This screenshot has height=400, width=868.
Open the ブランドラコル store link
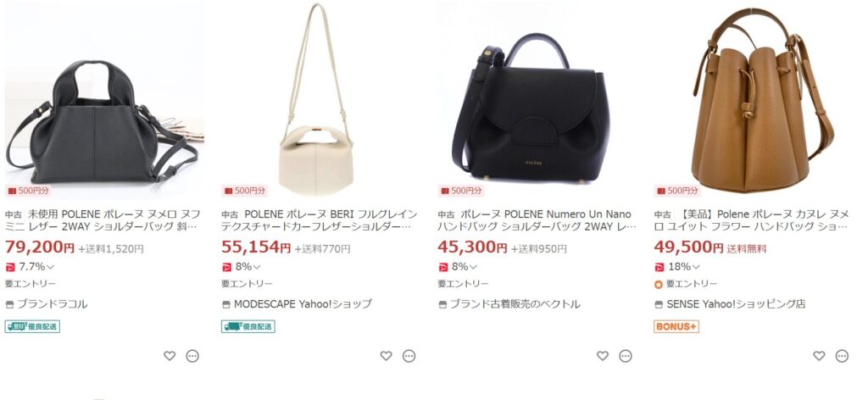click(x=52, y=303)
